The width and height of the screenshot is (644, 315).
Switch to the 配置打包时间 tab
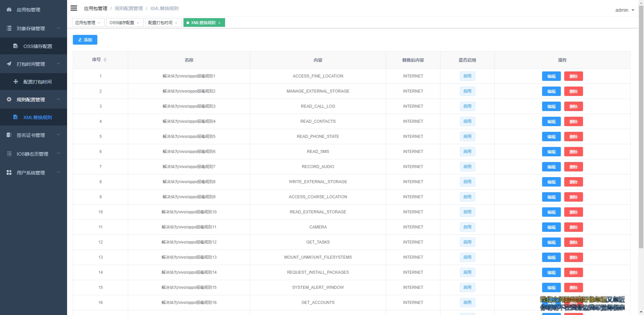tap(160, 22)
